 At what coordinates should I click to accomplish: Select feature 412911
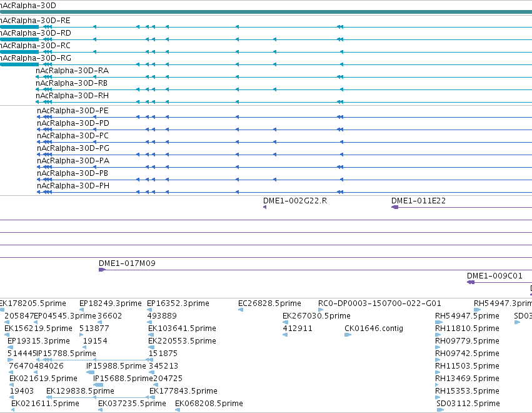click(x=298, y=329)
